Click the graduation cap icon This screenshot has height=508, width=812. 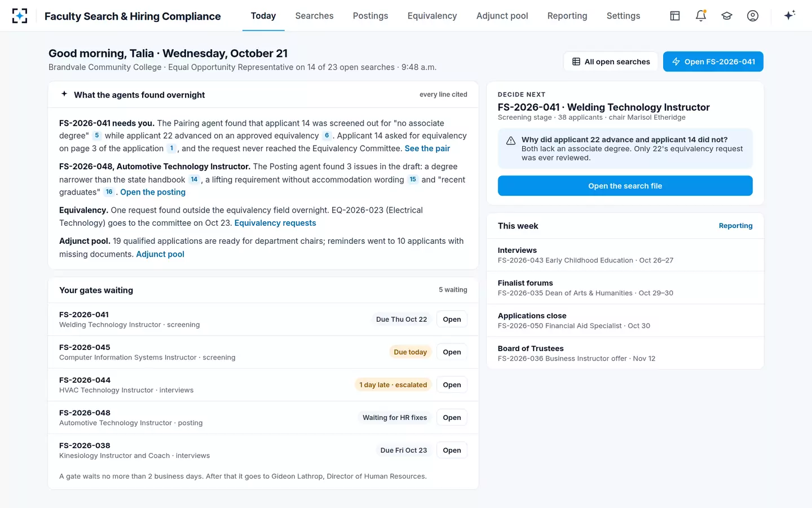click(727, 16)
